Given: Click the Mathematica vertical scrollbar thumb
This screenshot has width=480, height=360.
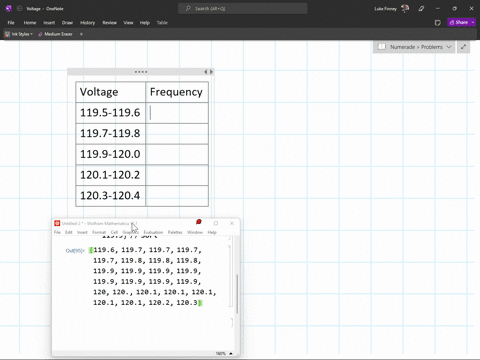Looking at the screenshot, I should pos(237,294).
